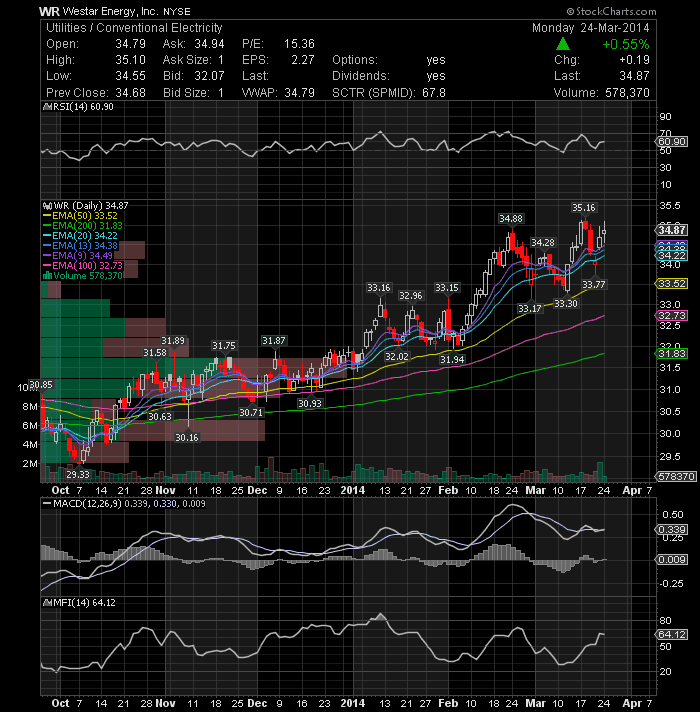Image resolution: width=700 pixels, height=712 pixels.
Task: Click the Options label in the header
Action: [355, 60]
